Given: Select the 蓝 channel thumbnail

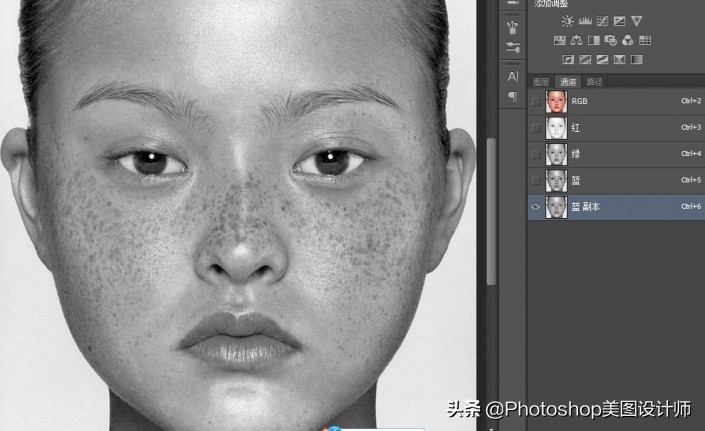Looking at the screenshot, I should coord(556,180).
